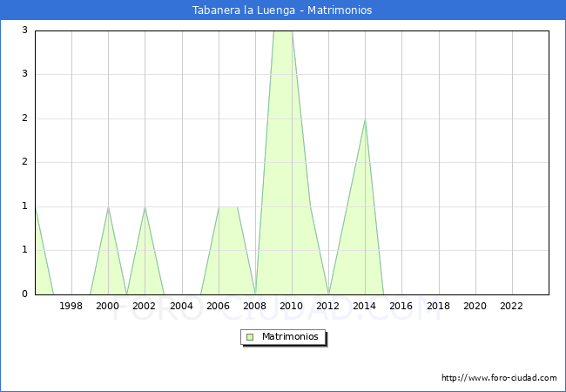Select the 2006 x-axis label
Viewport: 566px width, 392px height.
(218, 306)
